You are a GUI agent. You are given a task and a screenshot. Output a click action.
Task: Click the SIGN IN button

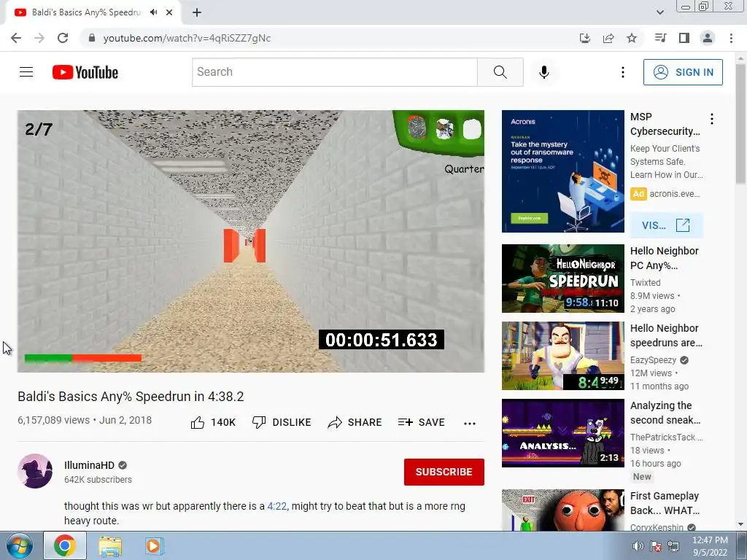pos(683,72)
